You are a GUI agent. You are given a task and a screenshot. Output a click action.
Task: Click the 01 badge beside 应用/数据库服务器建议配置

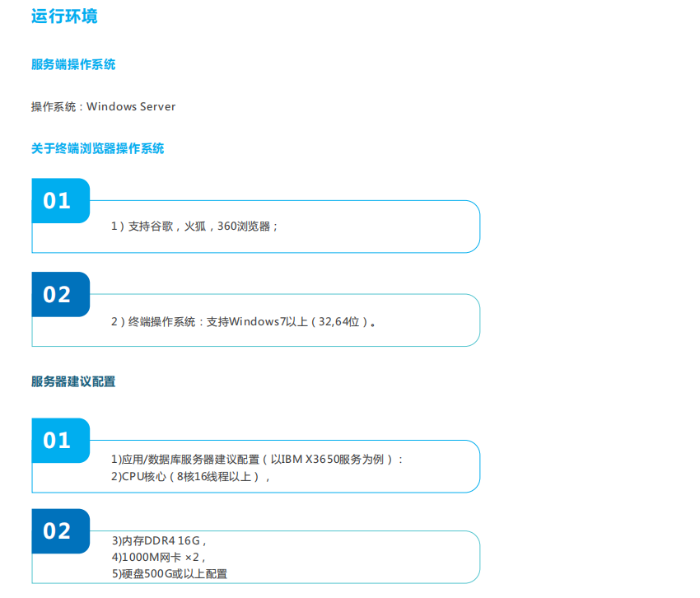[x=61, y=441]
